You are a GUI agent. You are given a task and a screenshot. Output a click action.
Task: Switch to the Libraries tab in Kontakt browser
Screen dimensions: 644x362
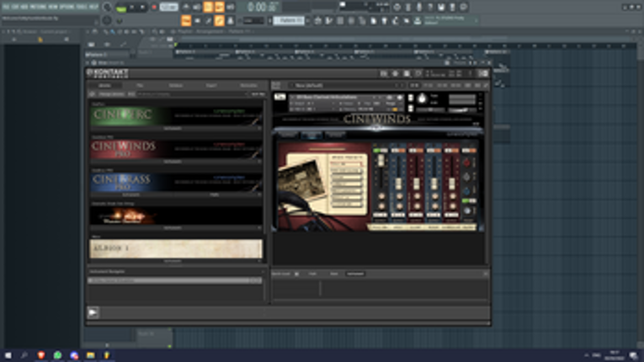104,86
